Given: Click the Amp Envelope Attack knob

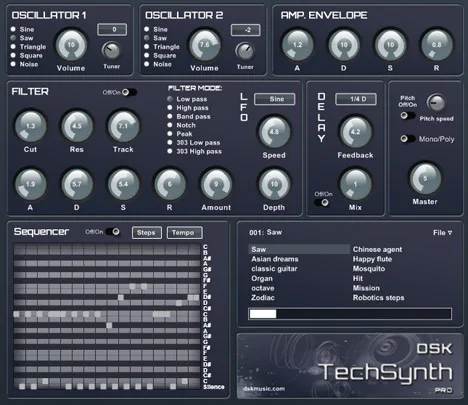Looking at the screenshot, I should click(297, 45).
